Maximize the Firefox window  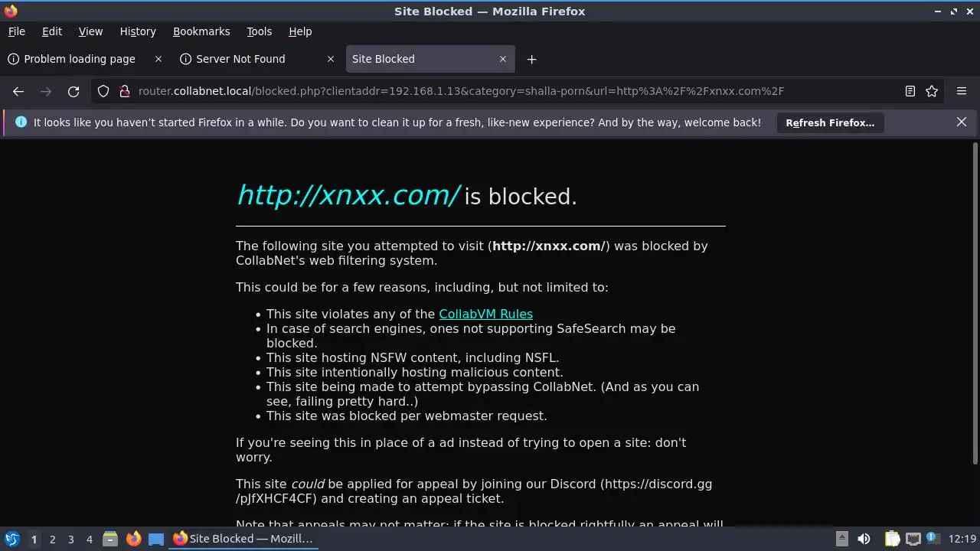click(x=954, y=11)
